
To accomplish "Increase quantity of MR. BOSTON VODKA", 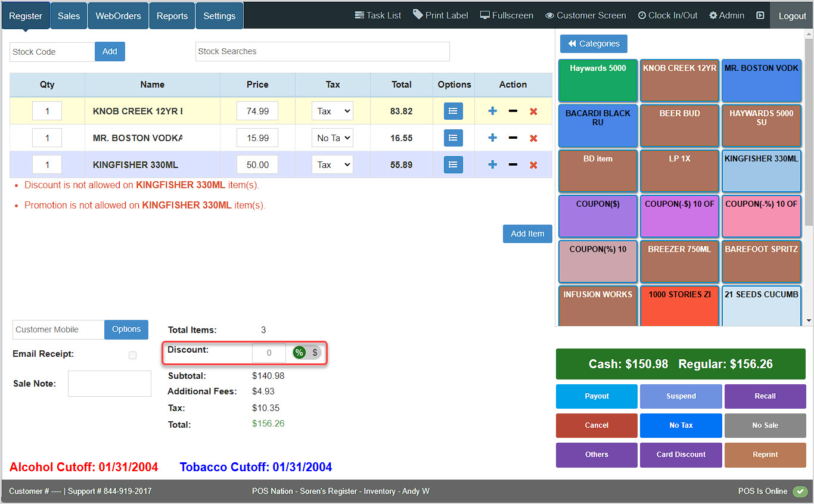I will coord(492,138).
